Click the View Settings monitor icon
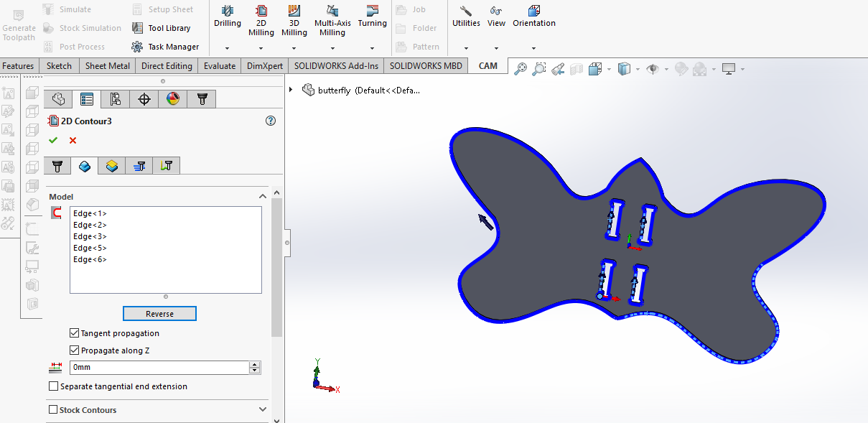868x423 pixels. (x=729, y=69)
